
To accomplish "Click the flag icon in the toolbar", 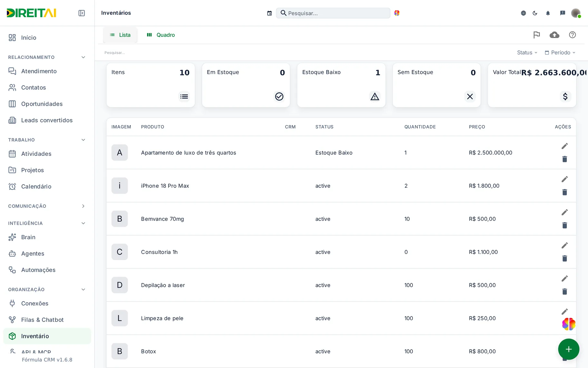I will (x=537, y=35).
